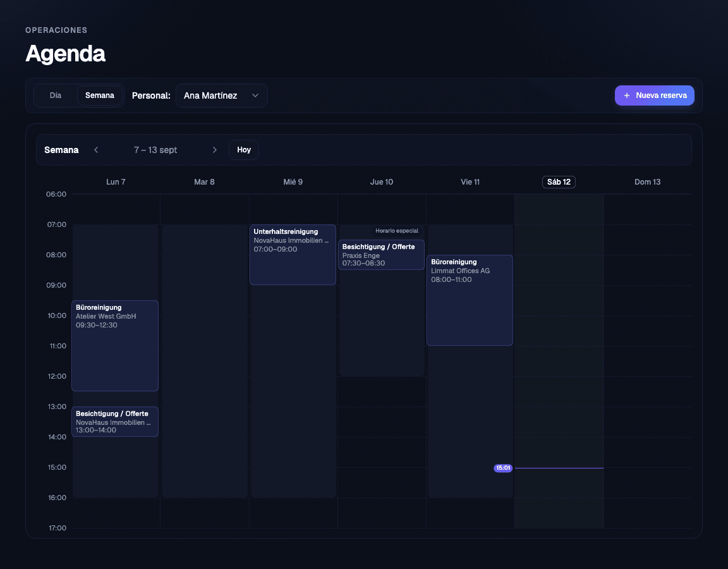Go to the previous week arrow

[96, 150]
